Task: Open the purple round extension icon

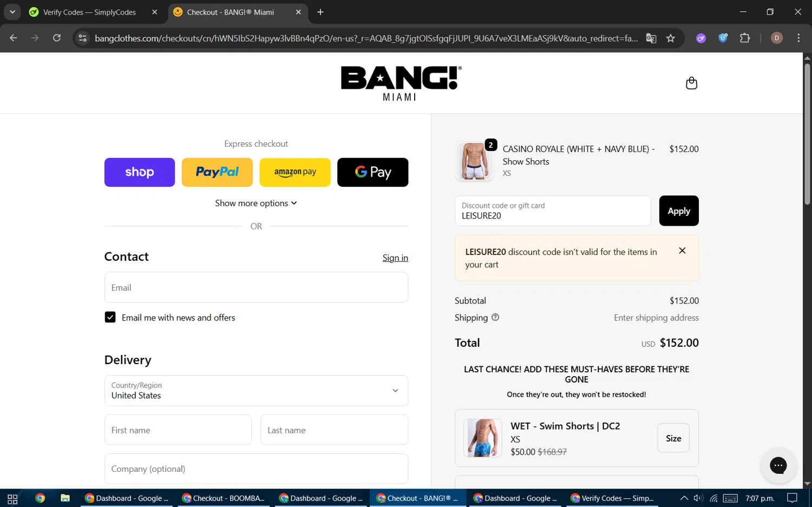Action: coord(701,38)
